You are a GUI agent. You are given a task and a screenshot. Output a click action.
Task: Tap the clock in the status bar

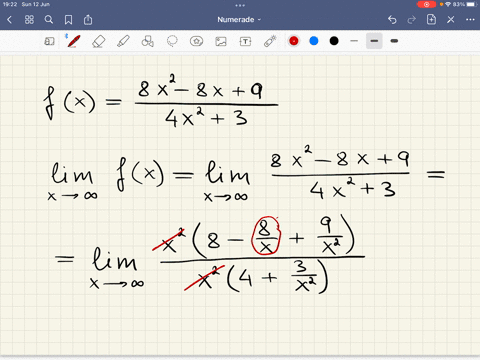[9, 4]
